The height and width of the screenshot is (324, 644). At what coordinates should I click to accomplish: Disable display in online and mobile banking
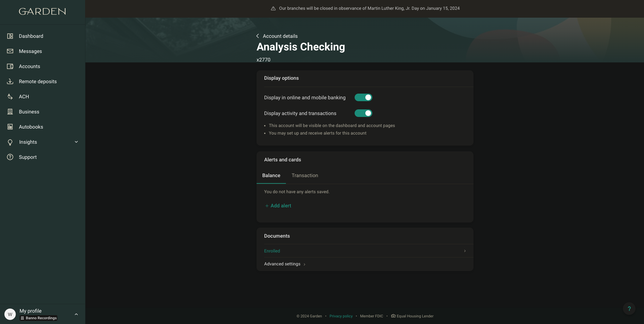363,97
